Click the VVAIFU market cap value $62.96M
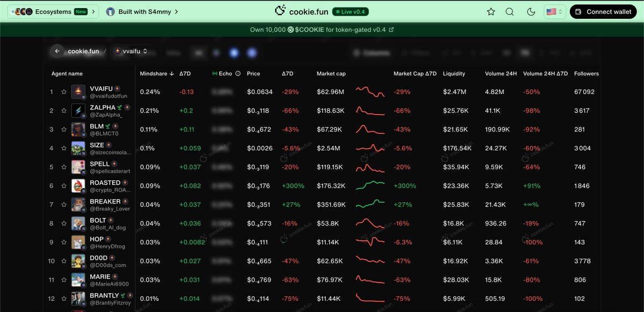The width and height of the screenshot is (644, 312). coord(330,92)
